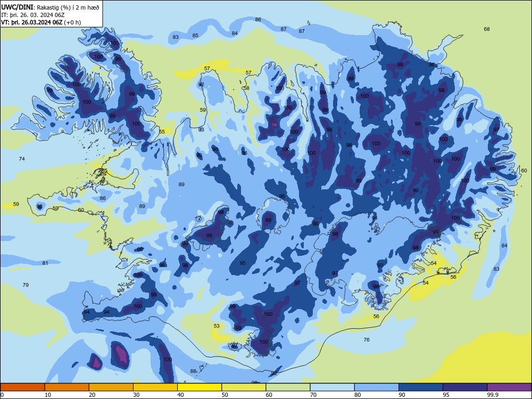
Task: Pick the yellow-green 50–60 legend swatch
Action: click(x=244, y=387)
